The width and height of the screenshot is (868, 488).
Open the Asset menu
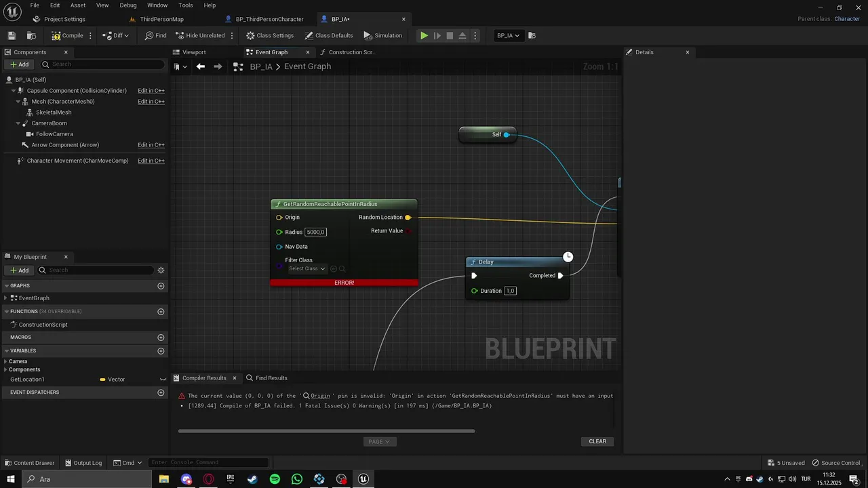pyautogui.click(x=78, y=5)
